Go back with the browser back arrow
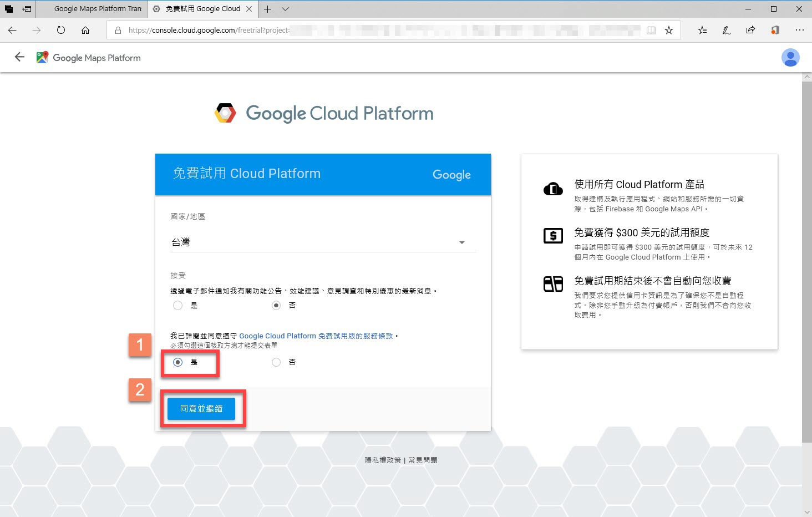This screenshot has height=517, width=812. [12, 31]
